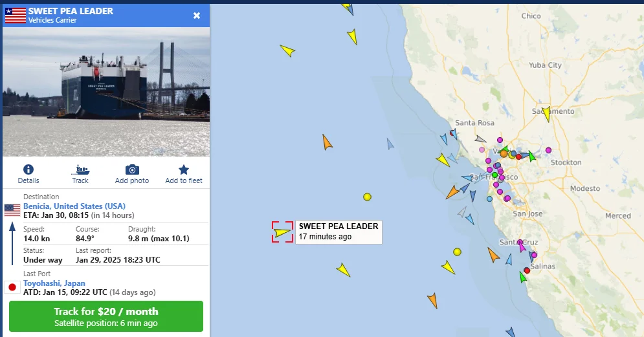Select the highlighted SWEET PEA LEADER ship marker
Image resolution: width=644 pixels, height=337 pixels.
click(x=282, y=232)
